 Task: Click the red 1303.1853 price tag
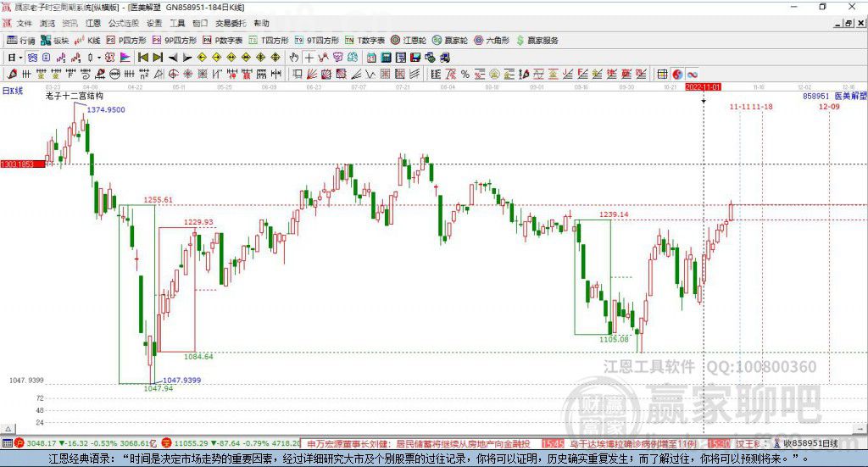tap(22, 164)
